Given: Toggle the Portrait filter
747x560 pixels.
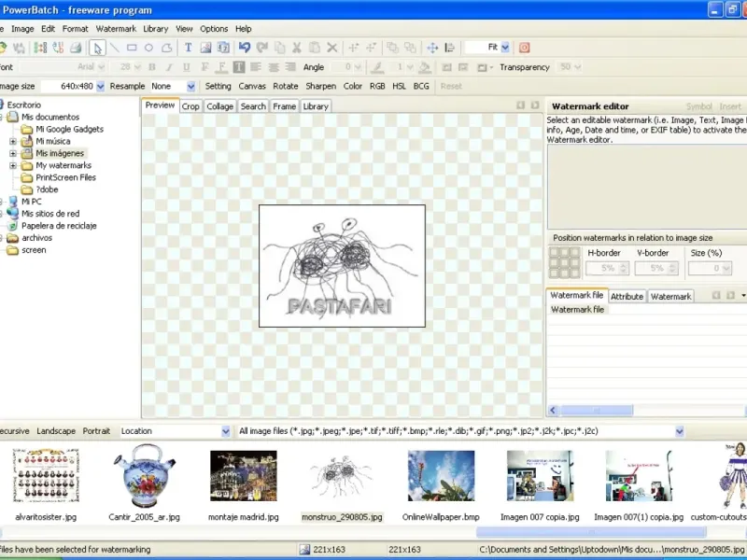Looking at the screenshot, I should tap(96, 431).
